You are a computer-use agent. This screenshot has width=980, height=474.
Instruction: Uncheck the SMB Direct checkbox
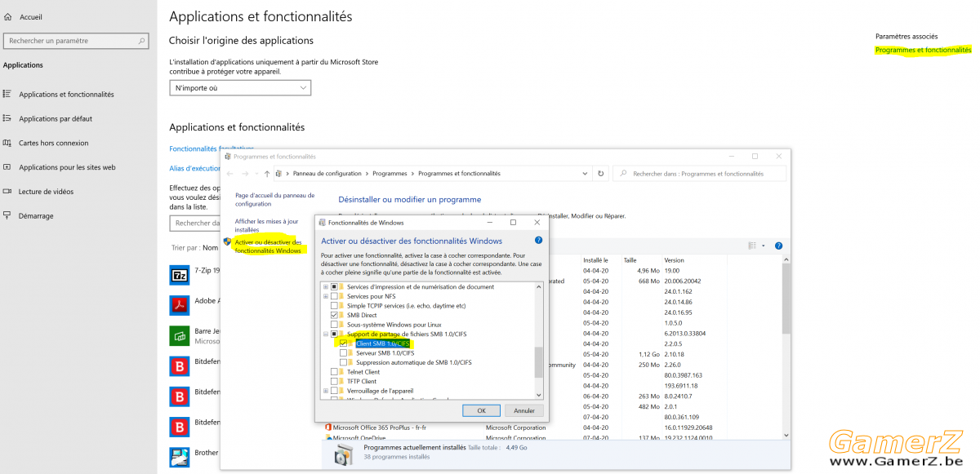(334, 315)
